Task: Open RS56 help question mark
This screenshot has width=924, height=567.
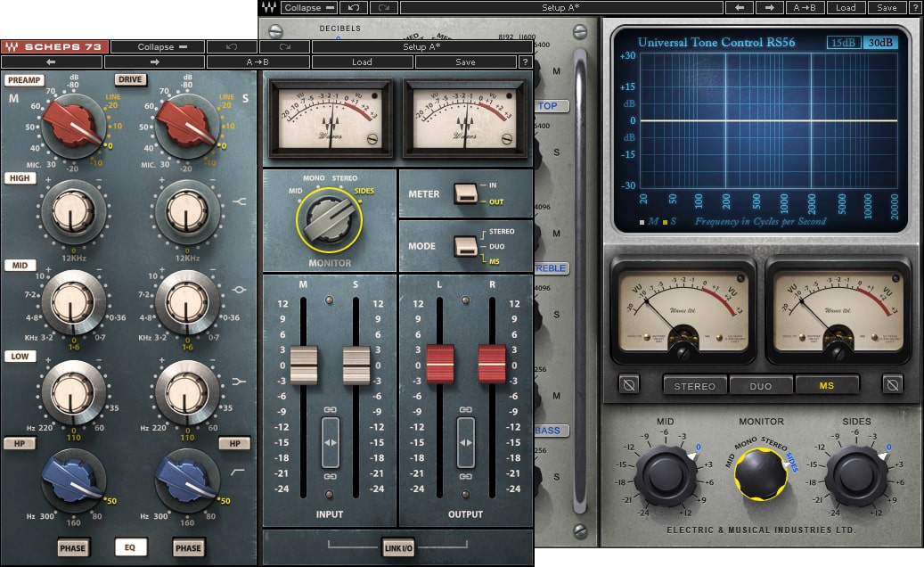Action: point(916,8)
